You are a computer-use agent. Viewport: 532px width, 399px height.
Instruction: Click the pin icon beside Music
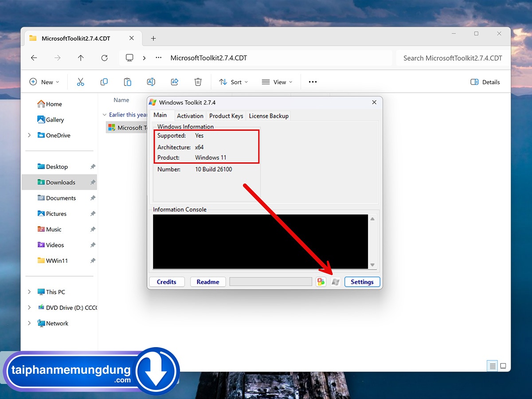[93, 229]
